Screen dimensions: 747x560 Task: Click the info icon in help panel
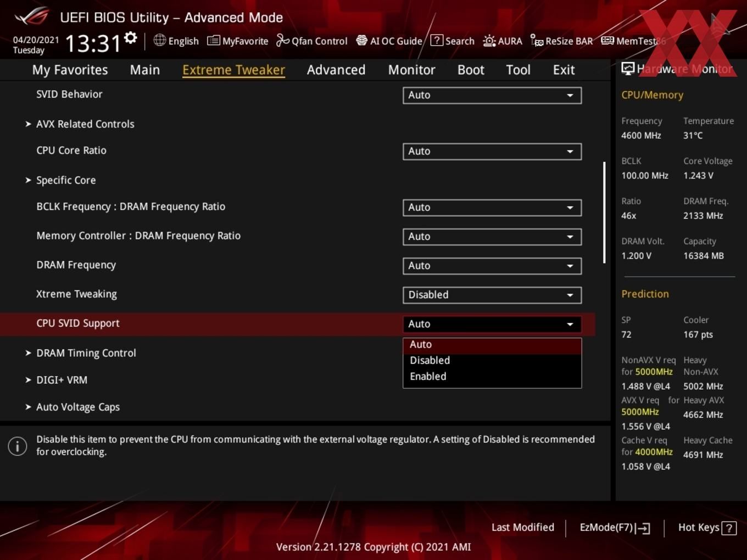18,446
